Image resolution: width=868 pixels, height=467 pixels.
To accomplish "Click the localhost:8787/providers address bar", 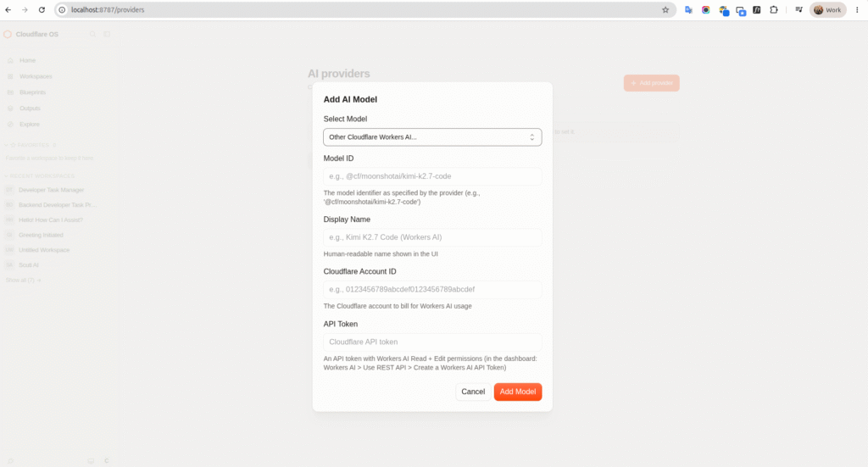I will [365, 10].
